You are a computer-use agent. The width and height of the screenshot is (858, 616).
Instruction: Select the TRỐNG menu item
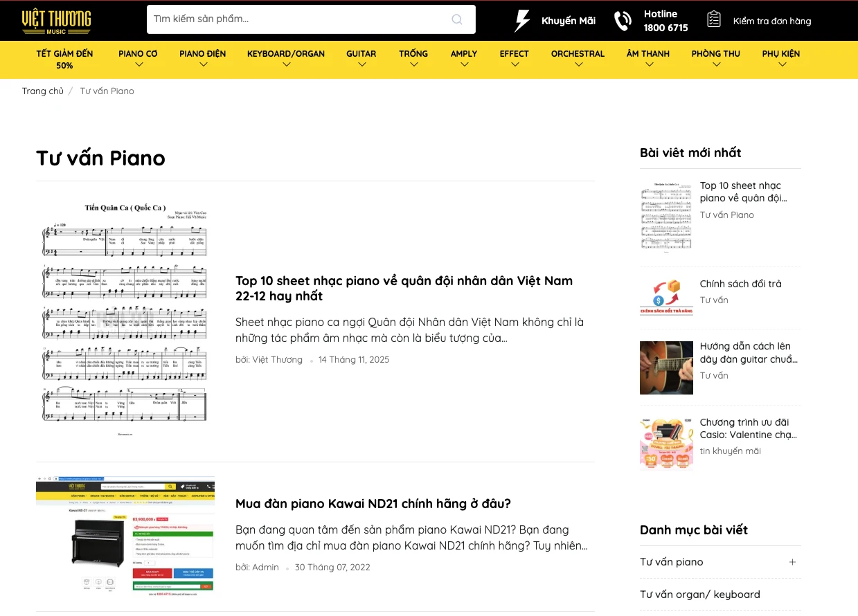point(413,60)
